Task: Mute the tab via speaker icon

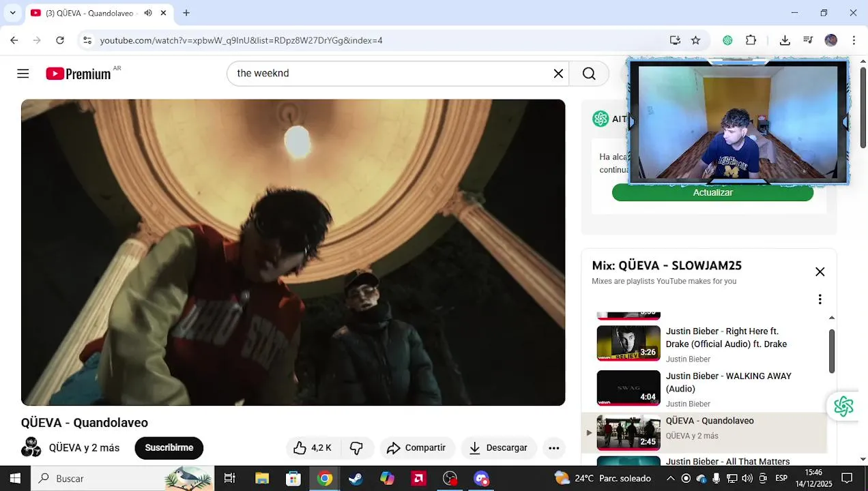Action: click(148, 13)
